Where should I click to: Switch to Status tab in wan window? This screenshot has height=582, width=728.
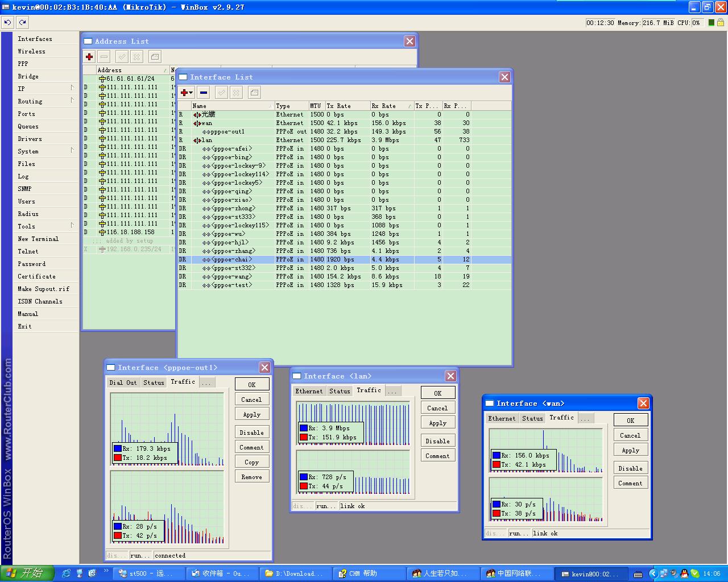[532, 418]
